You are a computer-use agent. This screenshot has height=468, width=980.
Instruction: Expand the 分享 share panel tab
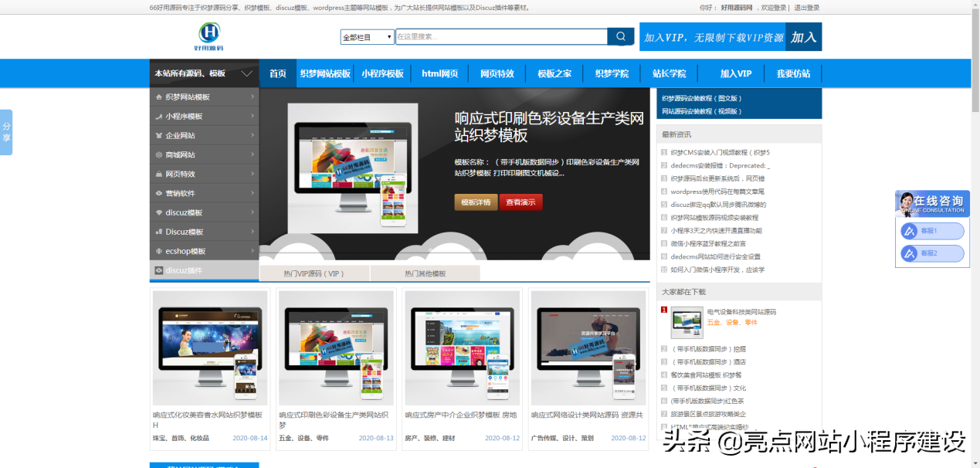pos(5,131)
